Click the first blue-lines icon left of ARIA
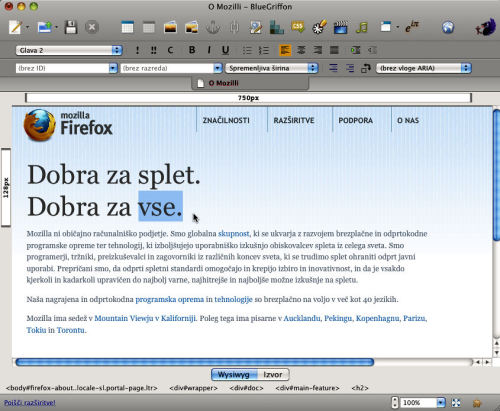The height and width of the screenshot is (411, 500). point(333,68)
